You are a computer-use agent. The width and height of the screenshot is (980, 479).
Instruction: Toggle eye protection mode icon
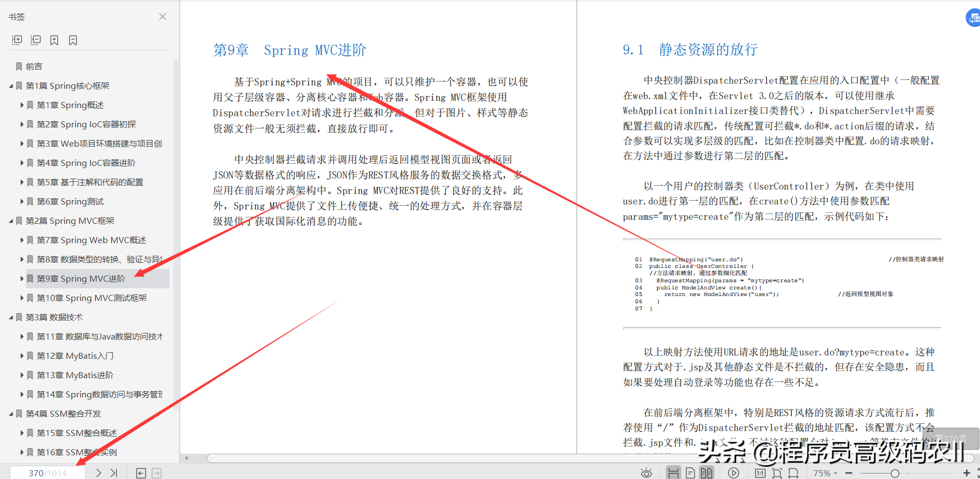647,473
